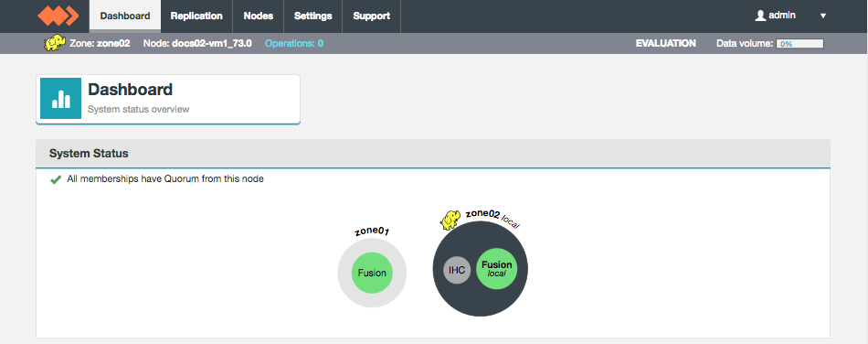
Task: Click the 'zone01' label above the circle
Action: click(x=372, y=231)
